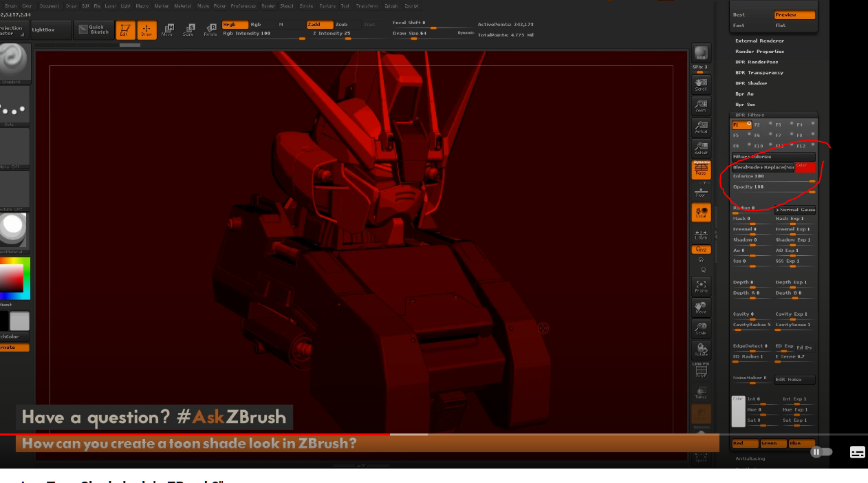
Task: Click the Frame view icon
Action: click(x=701, y=286)
